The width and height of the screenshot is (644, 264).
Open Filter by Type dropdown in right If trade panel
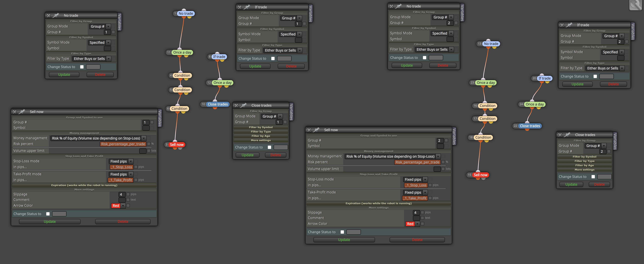[x=605, y=68]
